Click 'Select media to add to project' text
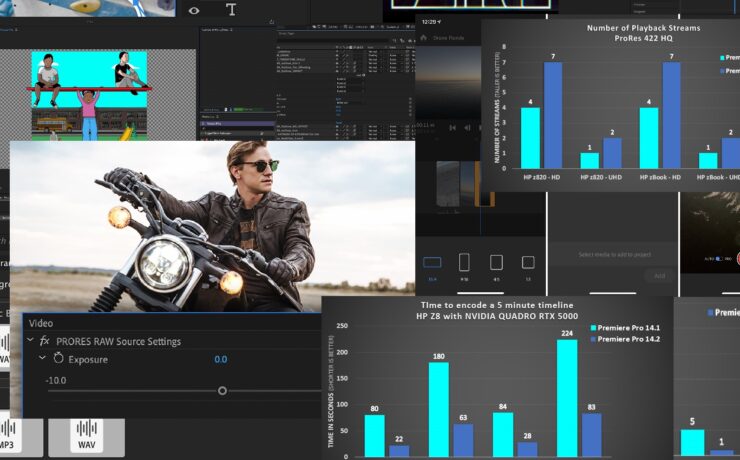Image resolution: width=740 pixels, height=460 pixels. pyautogui.click(x=614, y=255)
